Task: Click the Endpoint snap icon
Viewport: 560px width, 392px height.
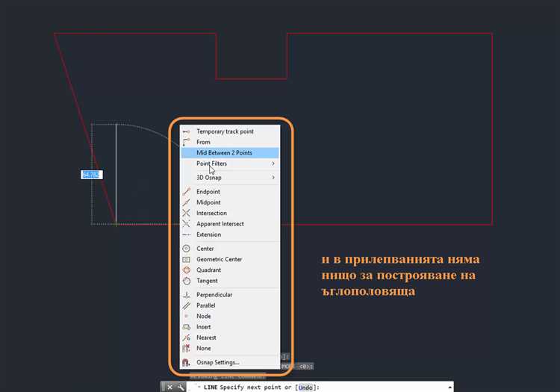Action: point(186,192)
